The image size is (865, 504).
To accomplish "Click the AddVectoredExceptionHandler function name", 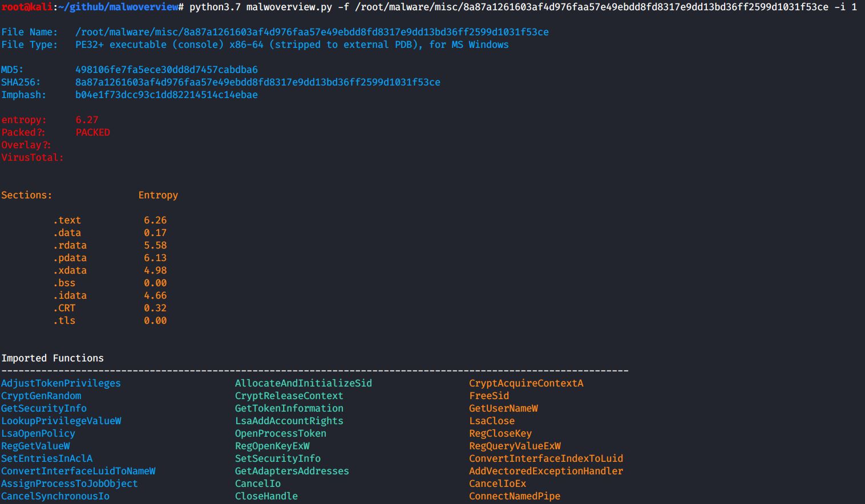I will click(546, 471).
